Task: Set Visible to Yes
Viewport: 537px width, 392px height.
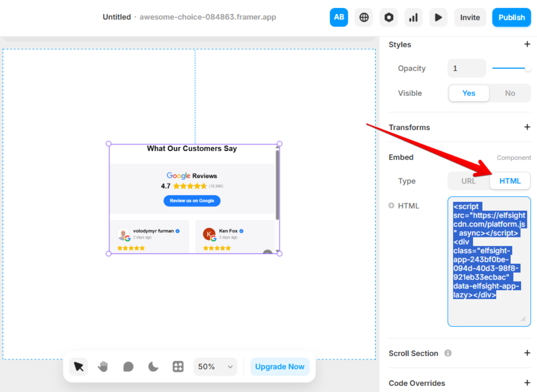Action: point(469,93)
